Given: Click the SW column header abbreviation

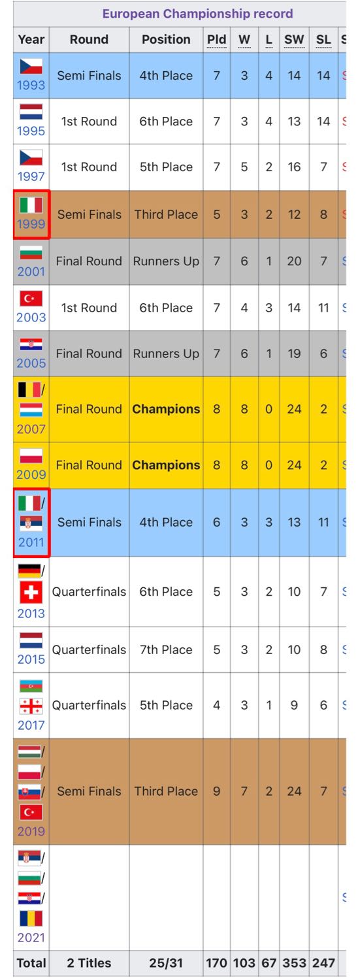Looking at the screenshot, I should coord(294,39).
